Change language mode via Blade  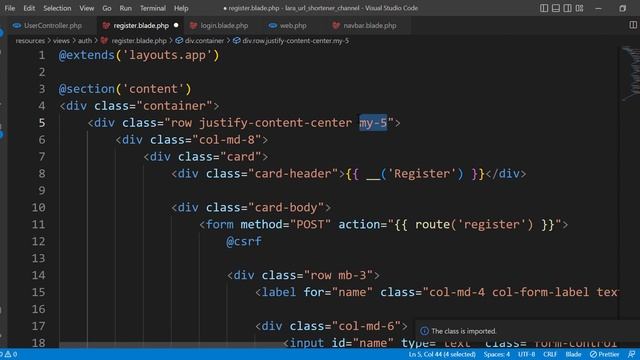point(573,354)
